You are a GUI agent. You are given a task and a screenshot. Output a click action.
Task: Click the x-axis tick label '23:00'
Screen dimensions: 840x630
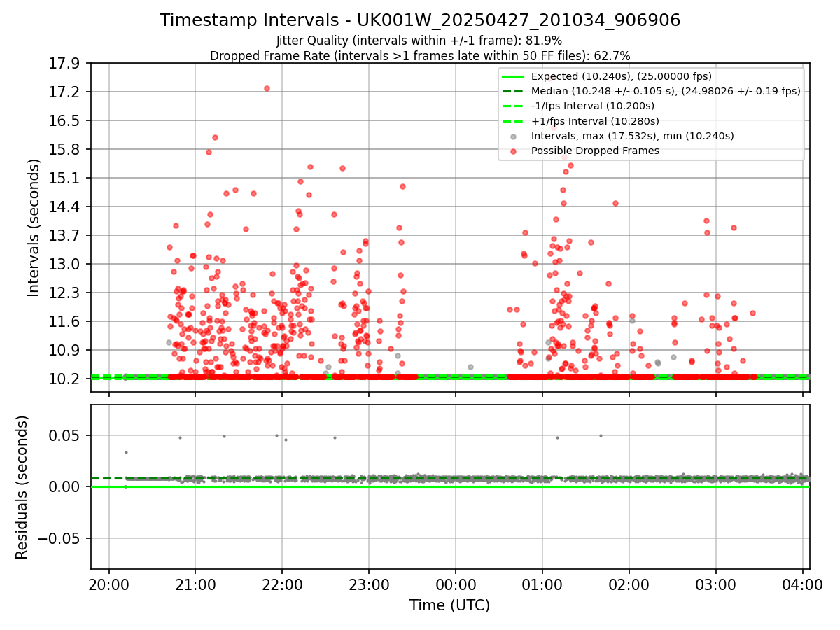[x=369, y=583]
